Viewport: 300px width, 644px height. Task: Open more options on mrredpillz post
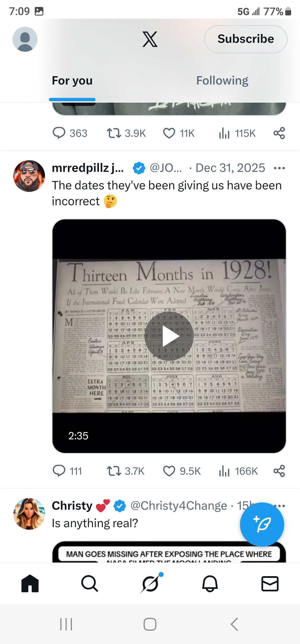click(279, 168)
